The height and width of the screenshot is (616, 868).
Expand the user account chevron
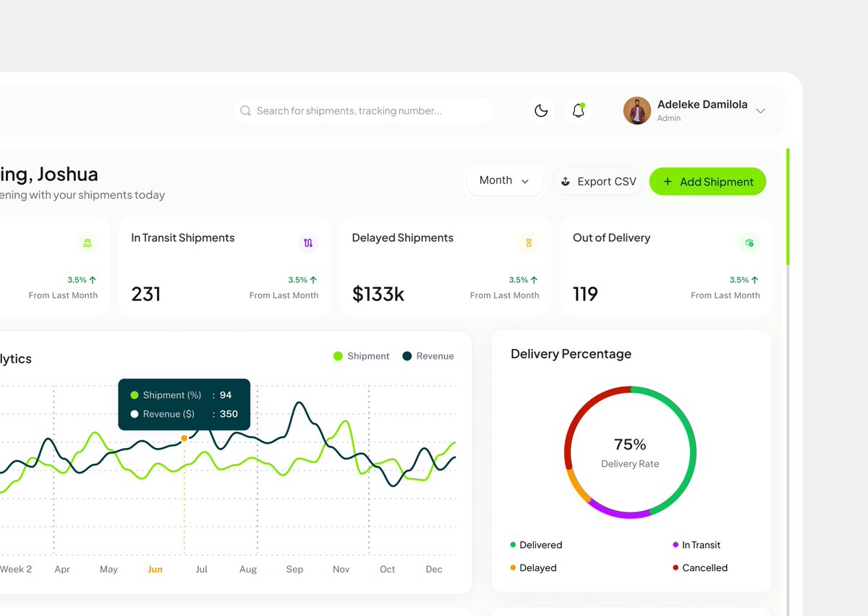click(760, 111)
